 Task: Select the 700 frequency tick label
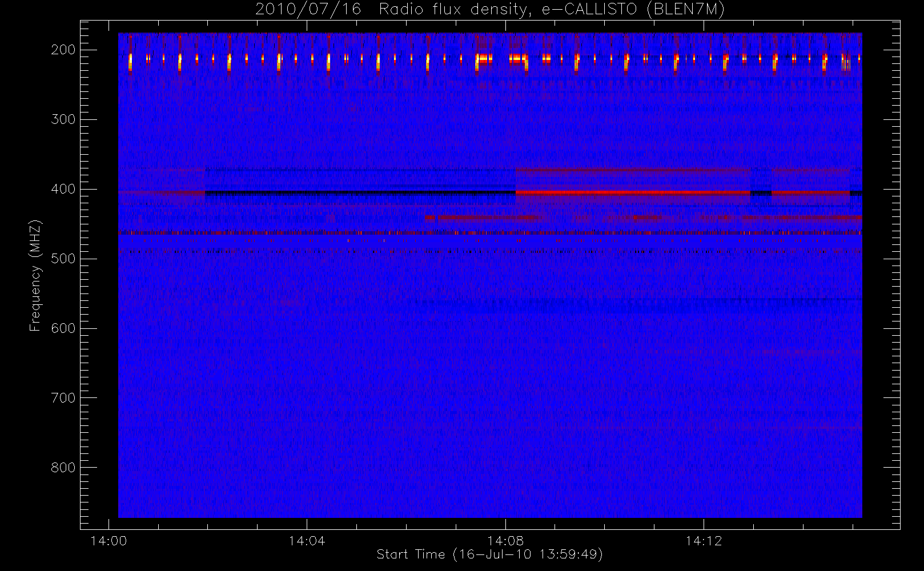pyautogui.click(x=63, y=398)
